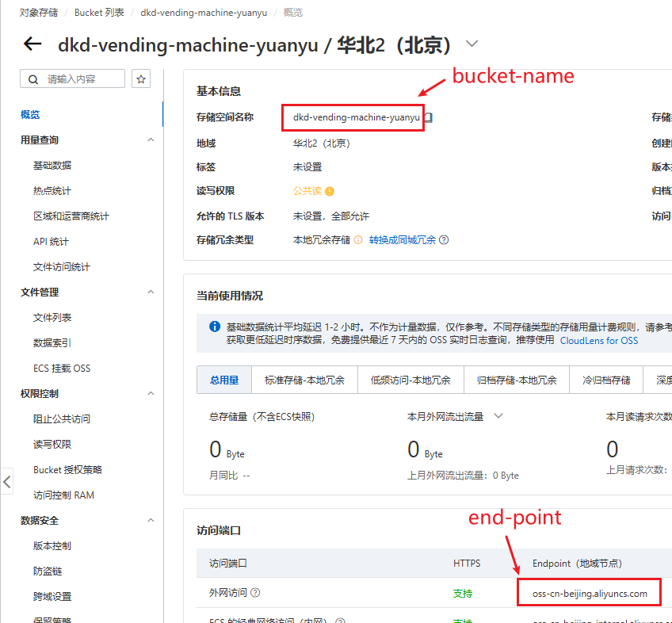
Task: Click the CloudLens for OSS link
Action: pyautogui.click(x=598, y=341)
